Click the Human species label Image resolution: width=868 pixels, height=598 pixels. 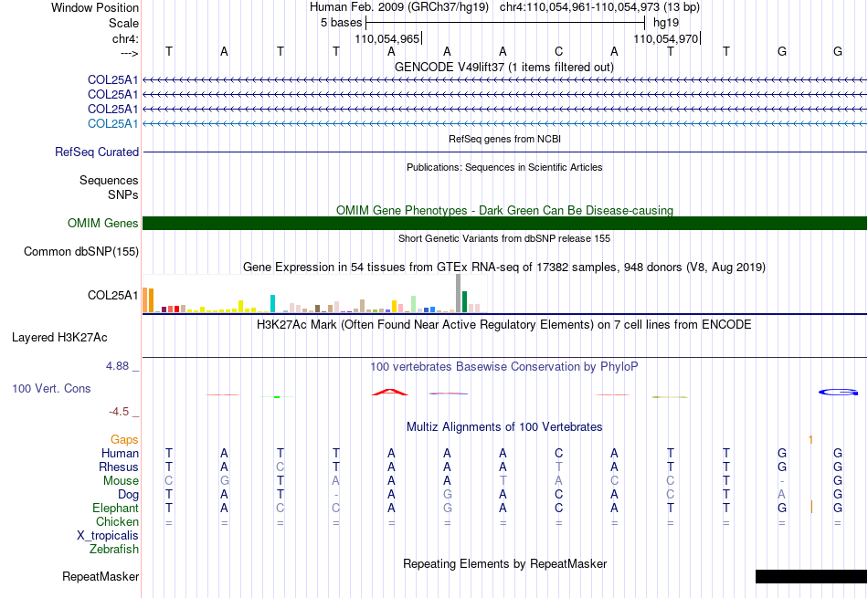click(120, 453)
